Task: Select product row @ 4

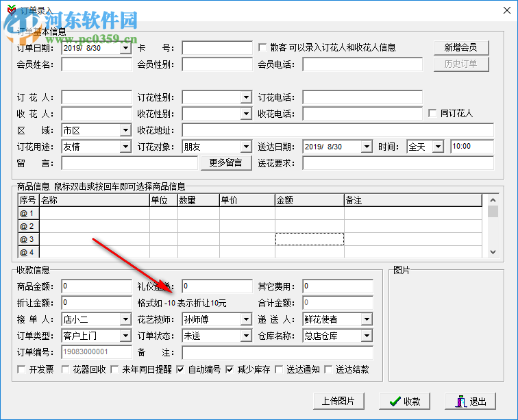Action: click(x=28, y=252)
